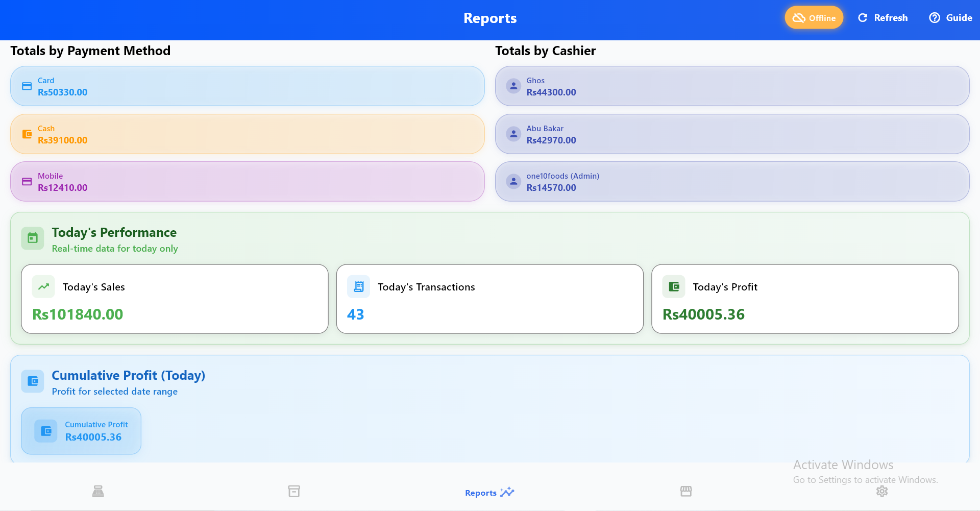Select the Abu Bakar avatar icon

pyautogui.click(x=513, y=134)
